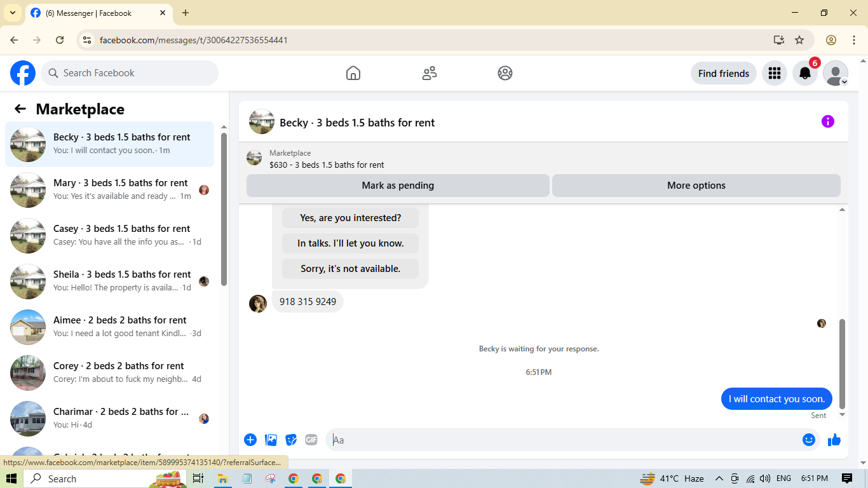Open Mary's 3 beds conversation
This screenshot has width=868, height=488.
click(109, 190)
